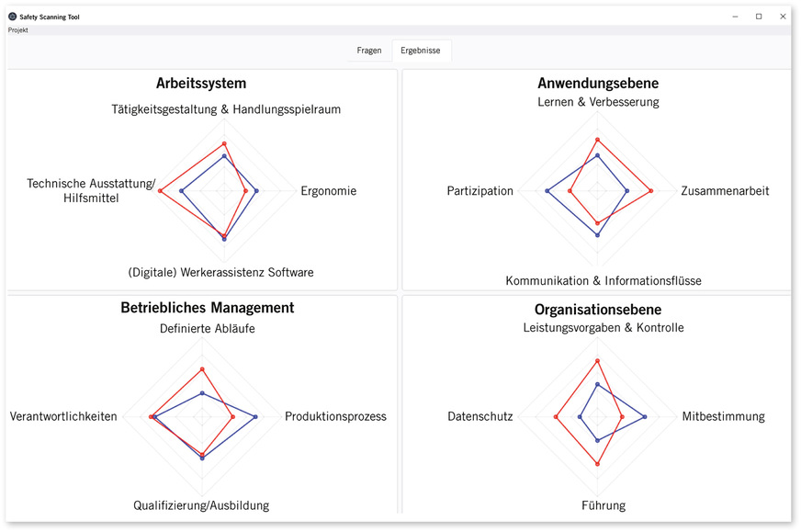This screenshot has height=532, width=801.
Task: Click the Safety Scanning Tool app icon
Action: [x=12, y=16]
